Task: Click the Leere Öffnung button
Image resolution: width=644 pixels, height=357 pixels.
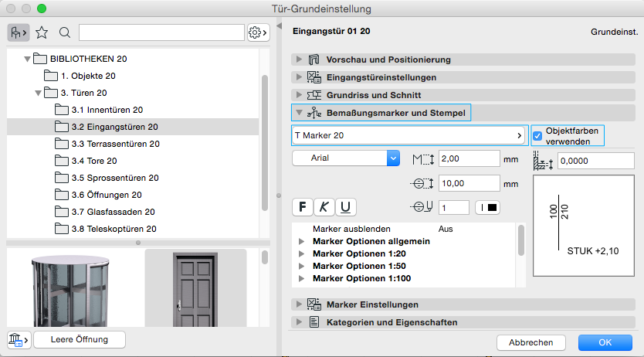Action: (80, 339)
